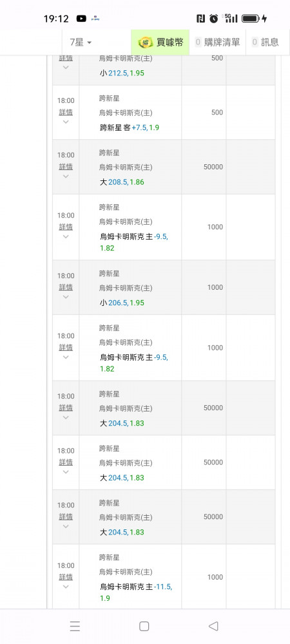Expand chevron in 烏姆卡明斯克 主 -11.5 row
This screenshot has width=290, height=644.
[x=66, y=587]
